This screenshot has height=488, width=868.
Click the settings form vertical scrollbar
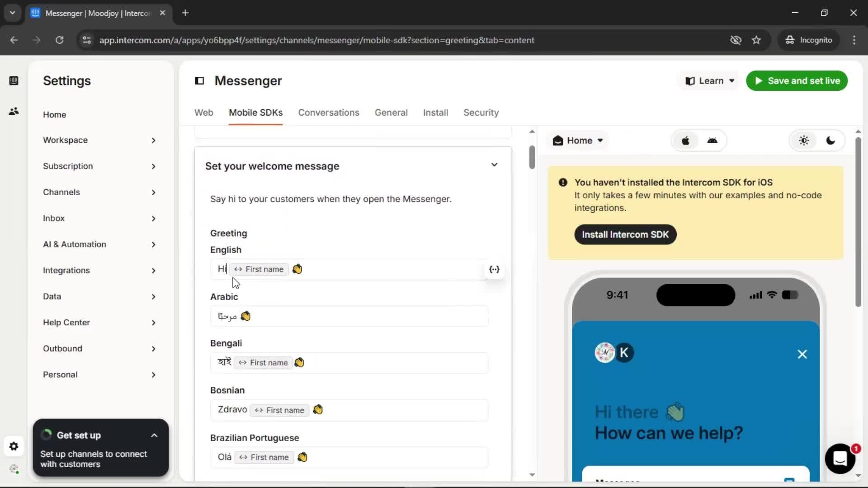(532, 157)
